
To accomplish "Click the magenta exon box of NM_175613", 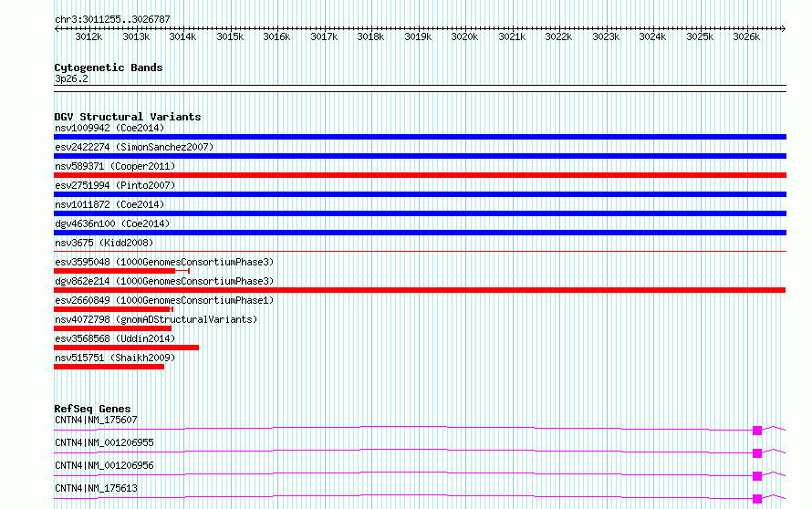I will click(757, 499).
